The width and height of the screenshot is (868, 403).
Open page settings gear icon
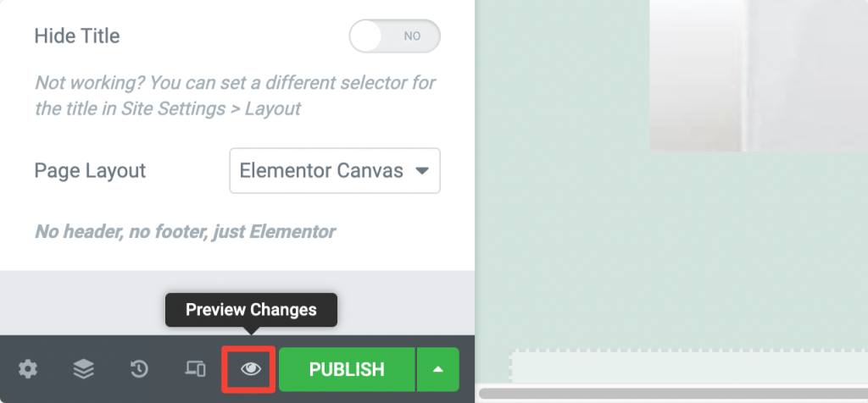pyautogui.click(x=28, y=369)
